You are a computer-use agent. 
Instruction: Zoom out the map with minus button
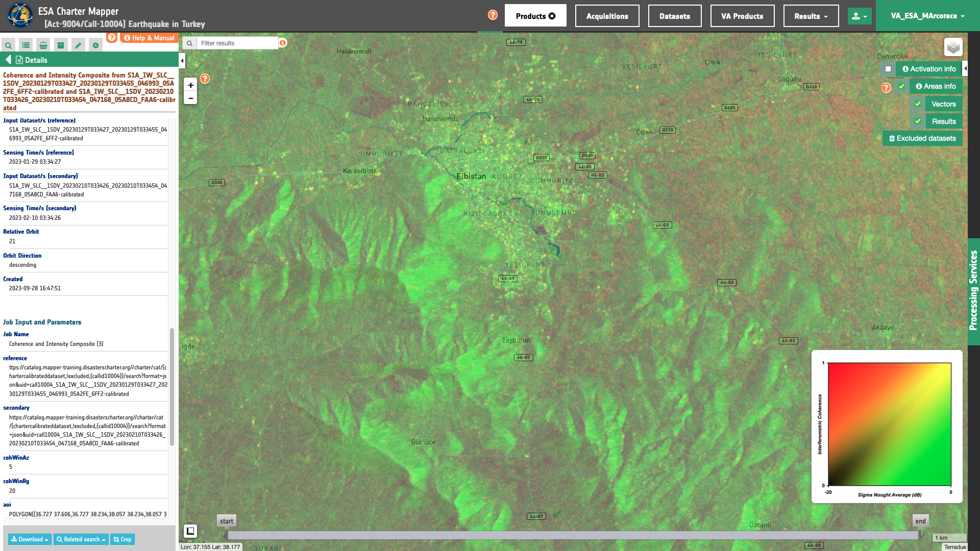[190, 98]
